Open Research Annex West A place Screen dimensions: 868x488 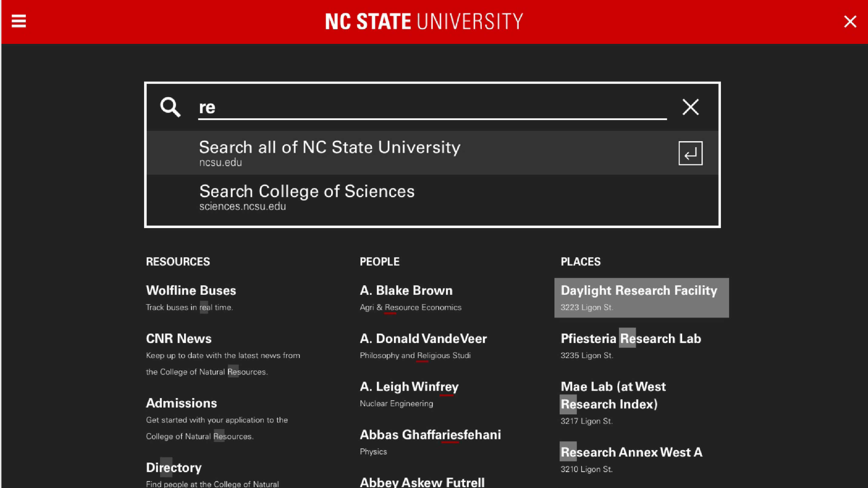(631, 453)
